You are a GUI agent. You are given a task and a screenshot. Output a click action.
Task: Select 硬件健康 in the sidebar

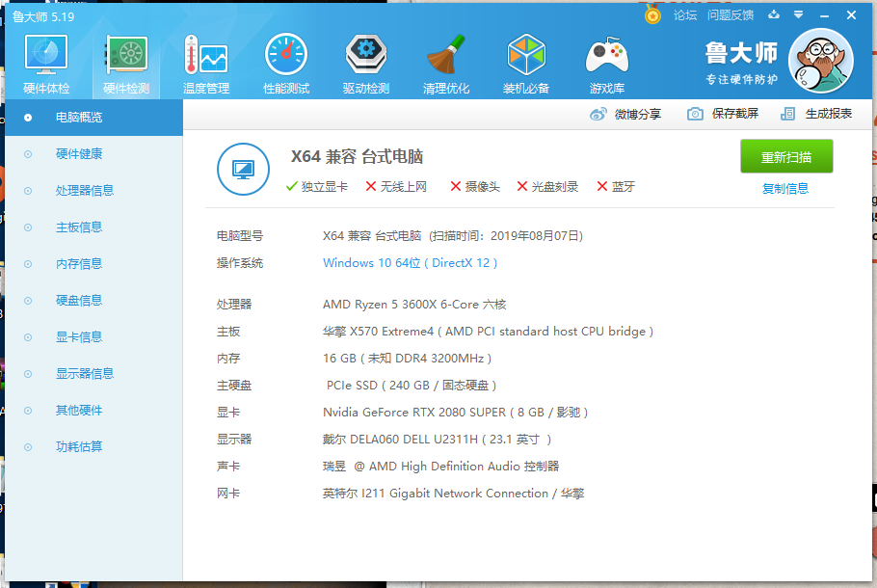point(79,154)
